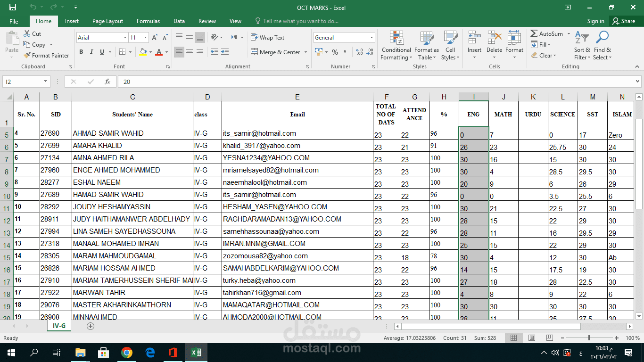Apply the yellow fill color
This screenshot has height=362, width=644.
pos(143,52)
